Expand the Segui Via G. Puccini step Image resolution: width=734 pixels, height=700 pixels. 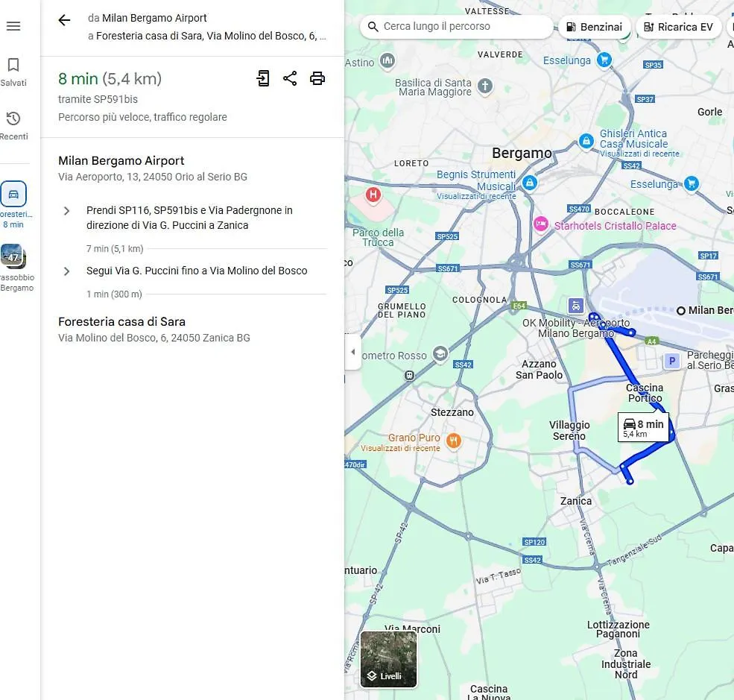[66, 271]
